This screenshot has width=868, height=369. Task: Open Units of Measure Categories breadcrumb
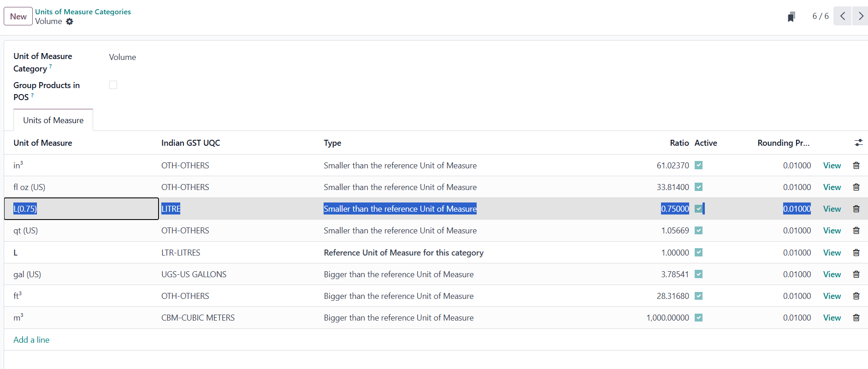[x=83, y=12]
